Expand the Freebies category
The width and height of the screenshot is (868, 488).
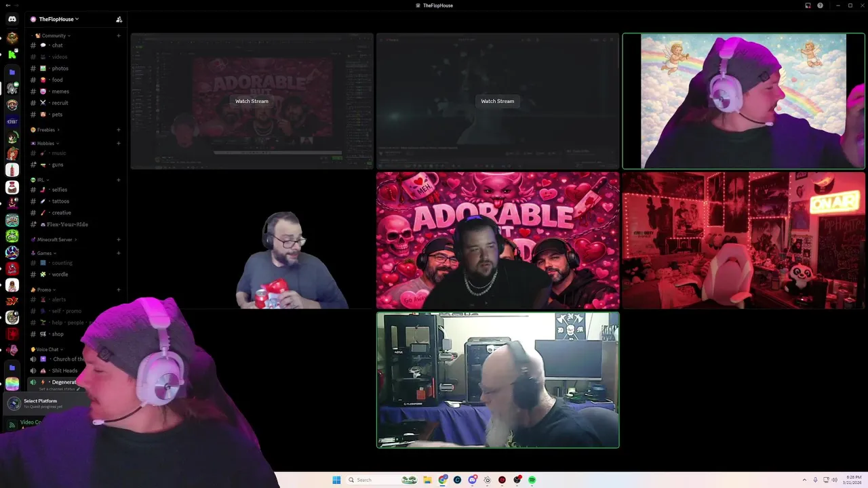click(x=45, y=129)
